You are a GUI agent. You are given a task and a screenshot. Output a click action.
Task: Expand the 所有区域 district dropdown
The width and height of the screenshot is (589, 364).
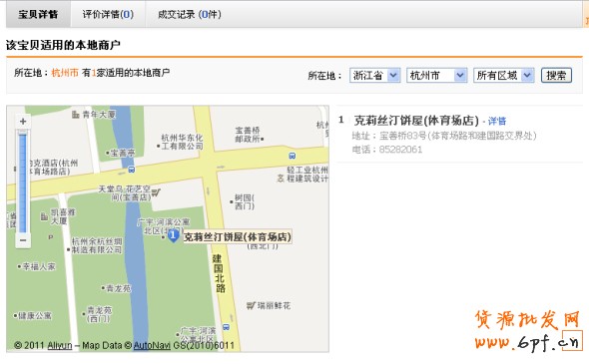(x=503, y=76)
